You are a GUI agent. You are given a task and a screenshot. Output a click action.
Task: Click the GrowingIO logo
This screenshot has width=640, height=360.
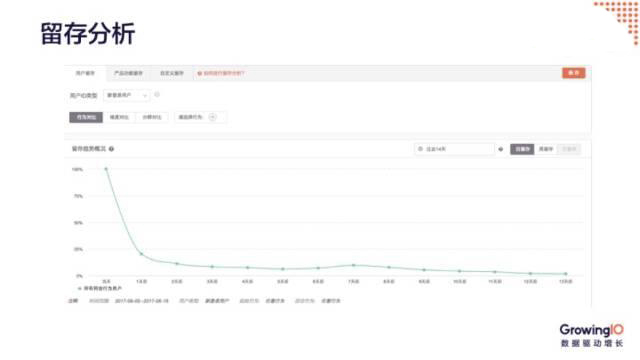(x=591, y=335)
